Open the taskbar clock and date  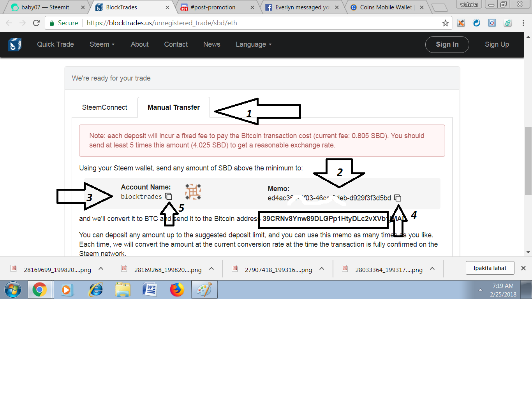(x=503, y=290)
